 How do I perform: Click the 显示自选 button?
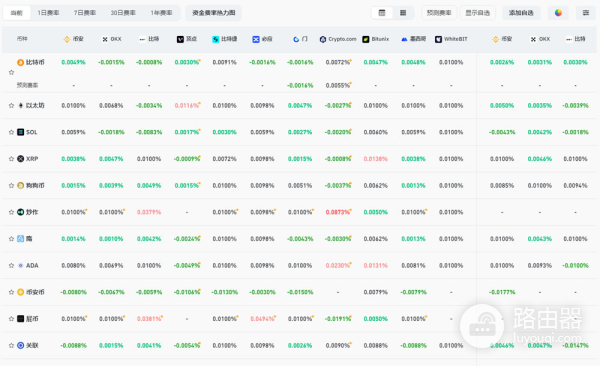[x=478, y=13]
